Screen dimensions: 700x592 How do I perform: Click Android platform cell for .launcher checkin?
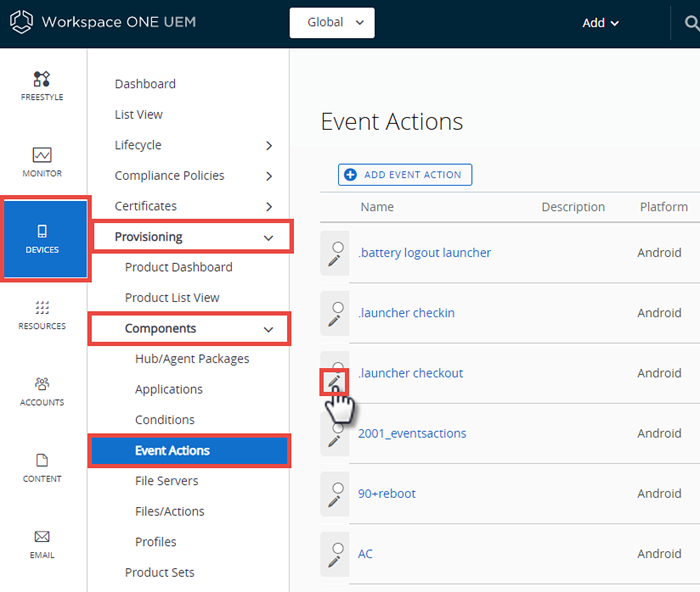[659, 313]
